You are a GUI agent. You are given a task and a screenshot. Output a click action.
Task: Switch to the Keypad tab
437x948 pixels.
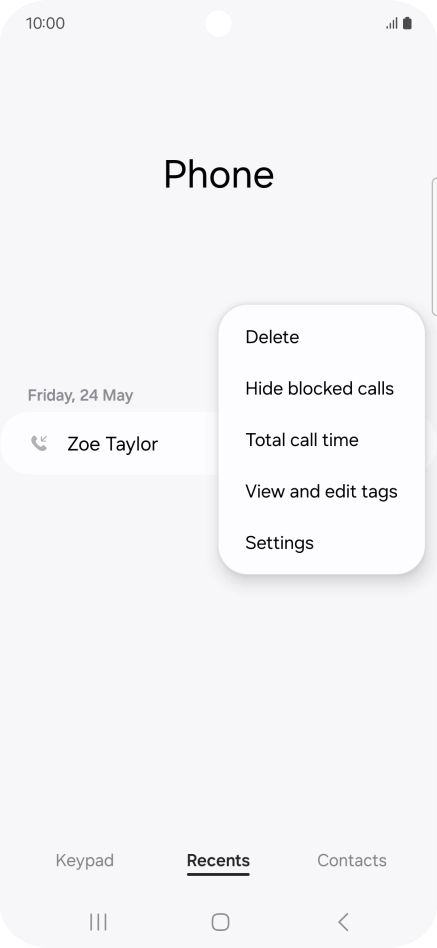(x=85, y=860)
